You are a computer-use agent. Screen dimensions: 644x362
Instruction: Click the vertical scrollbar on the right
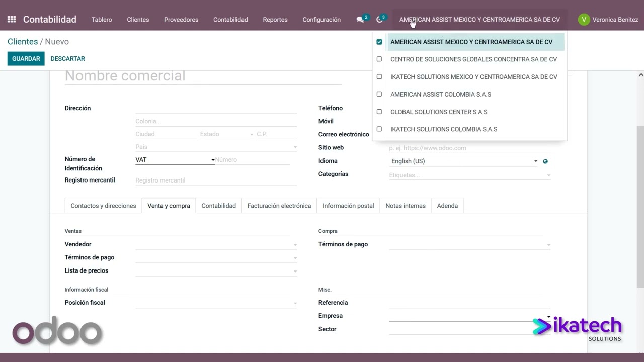click(640, 206)
